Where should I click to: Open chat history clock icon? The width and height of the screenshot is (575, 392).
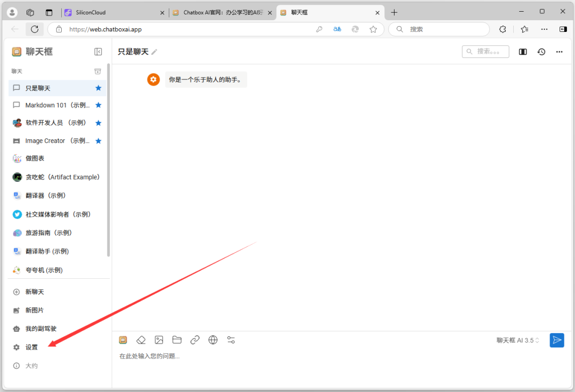541,52
